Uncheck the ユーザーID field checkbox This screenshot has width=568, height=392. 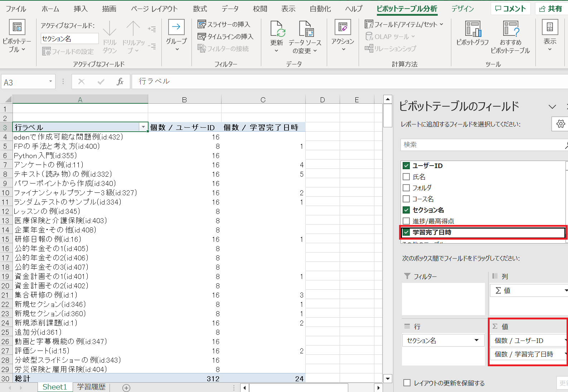(x=406, y=166)
